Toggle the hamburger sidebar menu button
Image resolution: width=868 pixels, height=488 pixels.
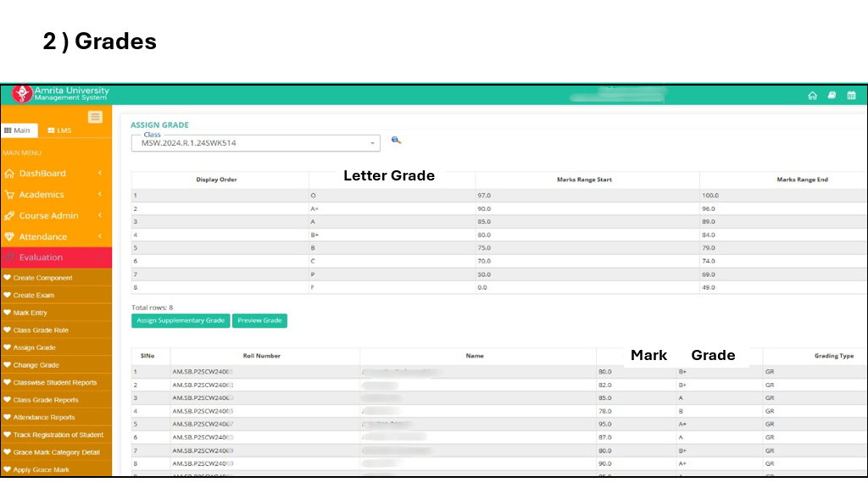(x=95, y=117)
